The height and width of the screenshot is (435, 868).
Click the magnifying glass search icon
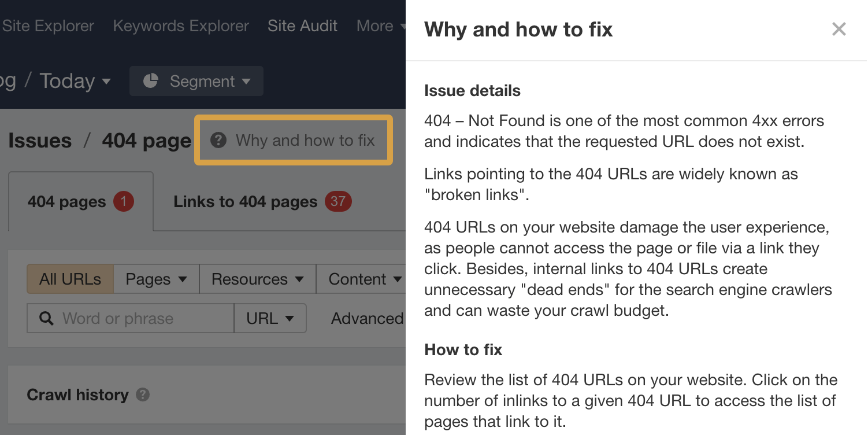(45, 318)
